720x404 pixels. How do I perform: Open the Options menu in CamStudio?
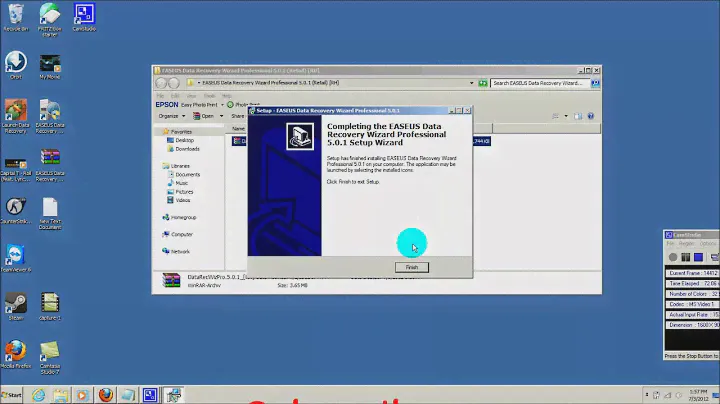pos(707,243)
